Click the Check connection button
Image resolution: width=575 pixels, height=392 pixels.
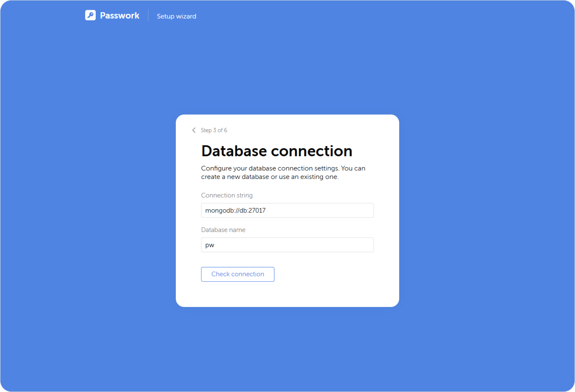click(237, 274)
